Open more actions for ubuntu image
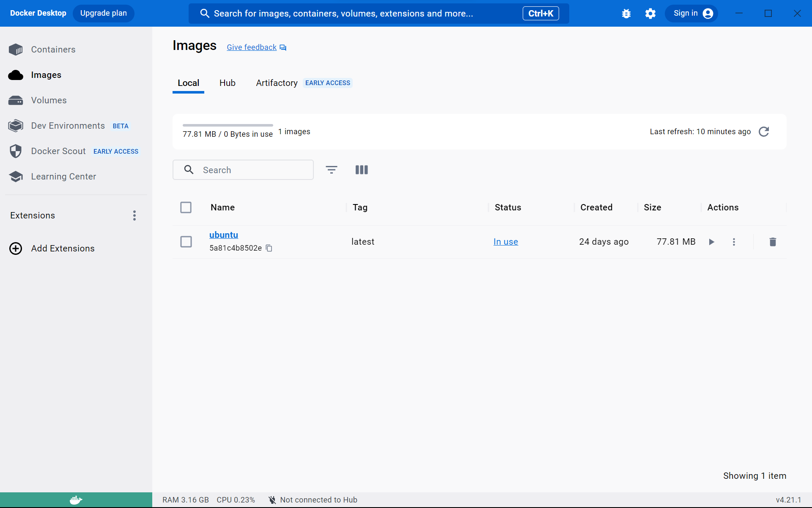 [734, 242]
